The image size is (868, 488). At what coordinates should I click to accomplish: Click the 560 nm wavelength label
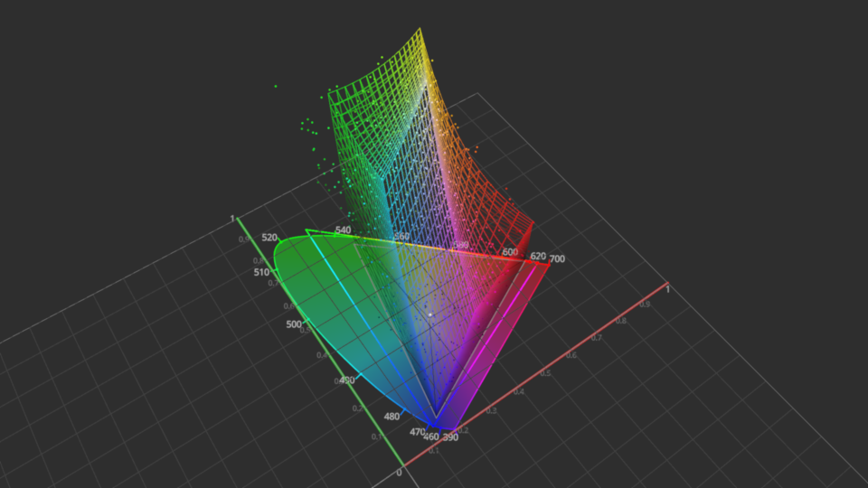[x=401, y=236]
